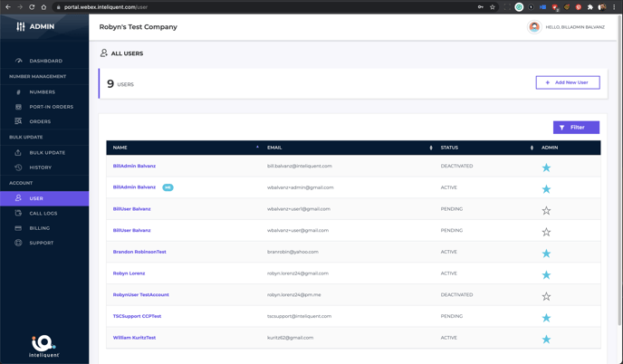Toggle admin star for RobynUser TestAccount
Viewport: 623px width, 364px height.
546,296
